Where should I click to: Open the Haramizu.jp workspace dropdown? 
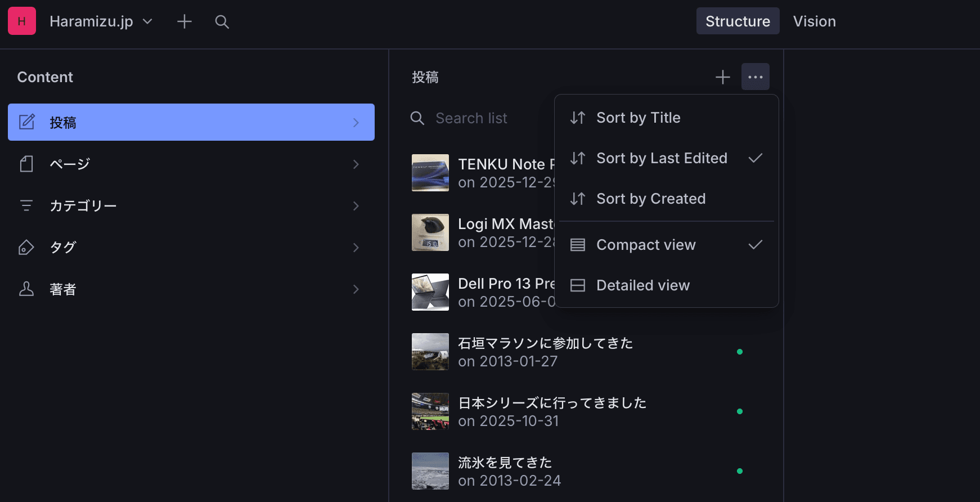(x=101, y=21)
